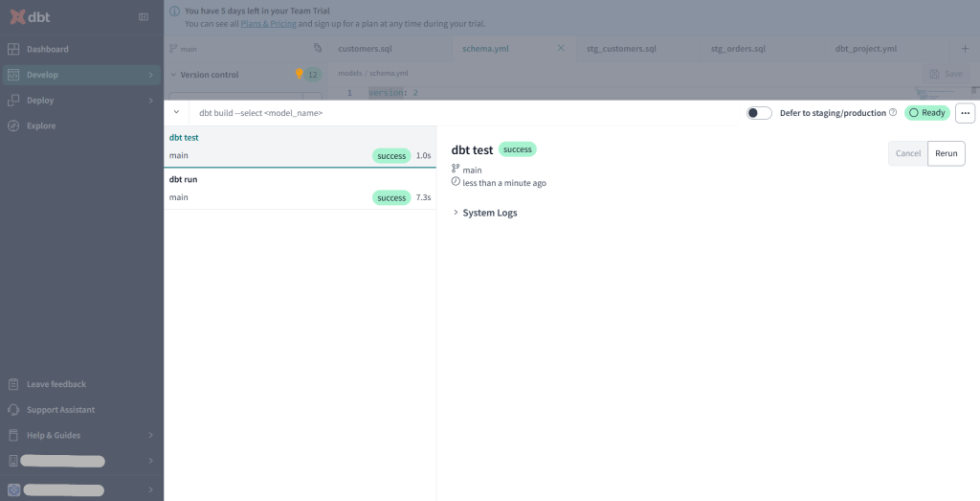The image size is (980, 501).
Task: Click the Defer help question icon
Action: tap(893, 113)
